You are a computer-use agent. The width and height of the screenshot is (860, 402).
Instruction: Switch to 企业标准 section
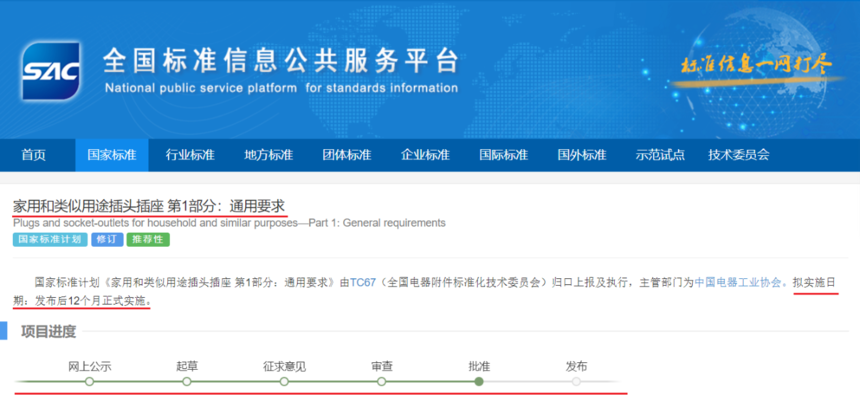425,155
